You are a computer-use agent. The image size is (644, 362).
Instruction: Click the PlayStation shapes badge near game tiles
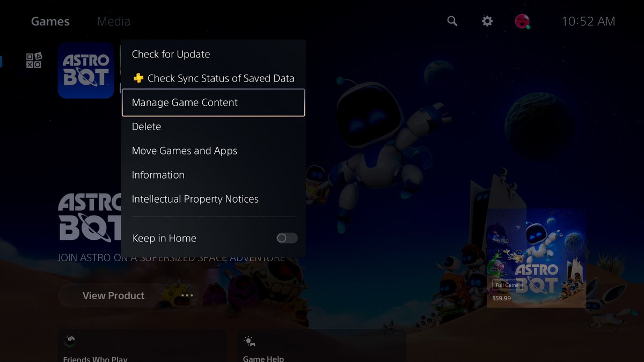tap(34, 59)
